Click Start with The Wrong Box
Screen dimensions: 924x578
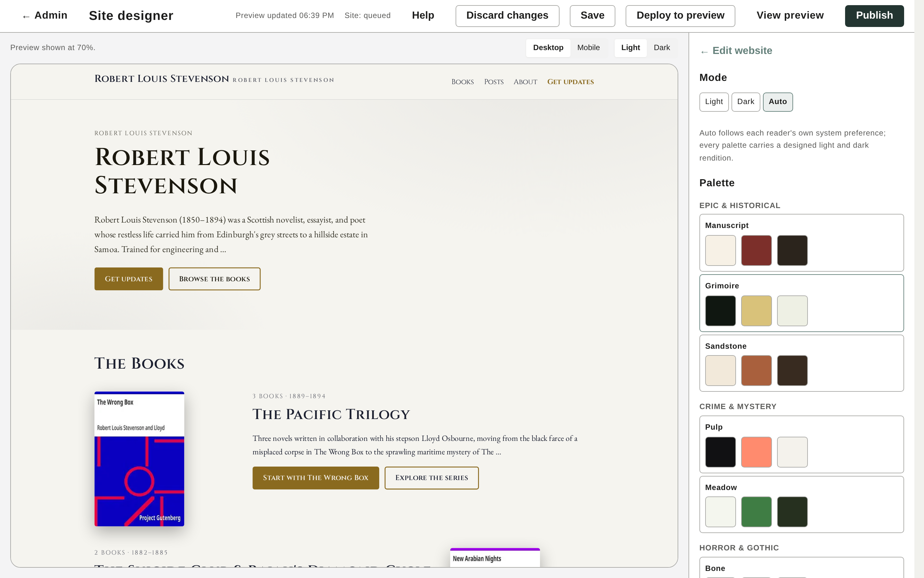315,478
